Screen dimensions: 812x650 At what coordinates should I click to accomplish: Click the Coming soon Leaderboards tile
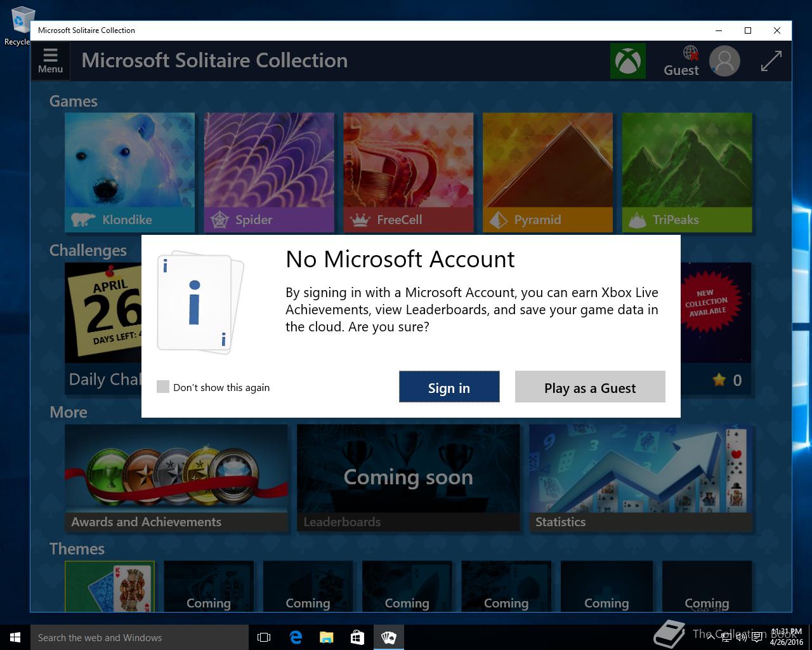pyautogui.click(x=409, y=478)
